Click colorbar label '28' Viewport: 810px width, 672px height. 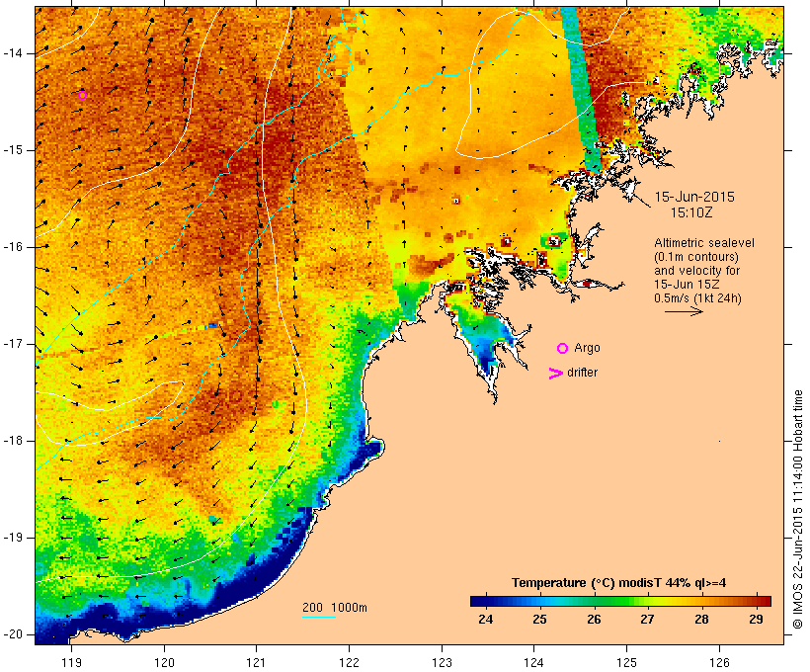701,619
